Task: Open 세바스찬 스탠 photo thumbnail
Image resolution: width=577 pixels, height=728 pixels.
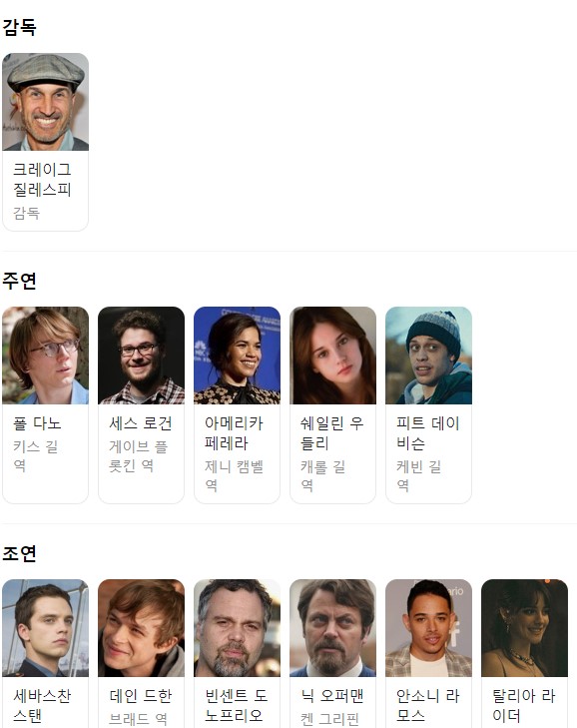Action: click(x=46, y=628)
